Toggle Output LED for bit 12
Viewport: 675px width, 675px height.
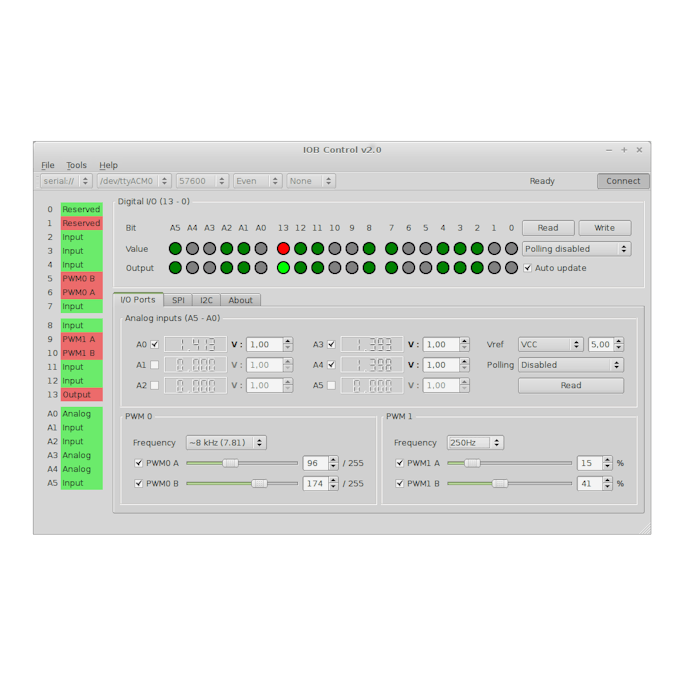coord(300,268)
